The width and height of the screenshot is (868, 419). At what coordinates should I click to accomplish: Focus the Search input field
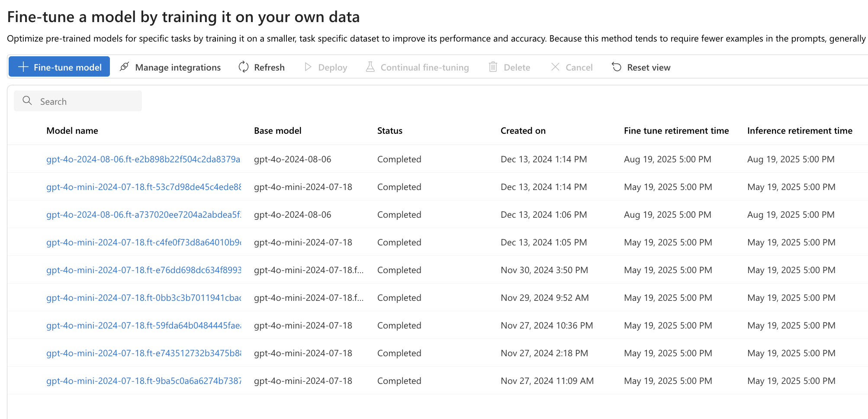(x=78, y=101)
